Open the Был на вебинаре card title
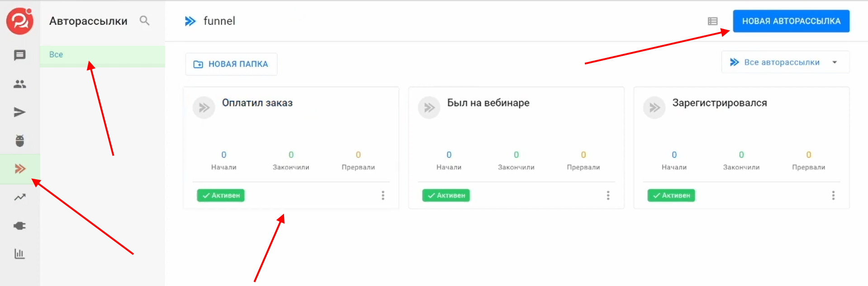Screen dimensions: 868x286 coord(488,103)
